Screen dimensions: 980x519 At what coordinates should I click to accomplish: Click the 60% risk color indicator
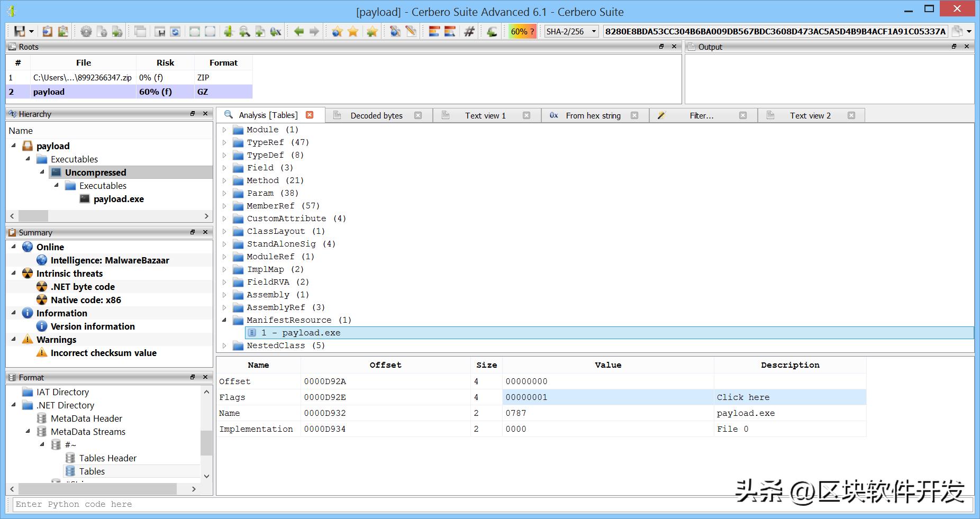(522, 32)
